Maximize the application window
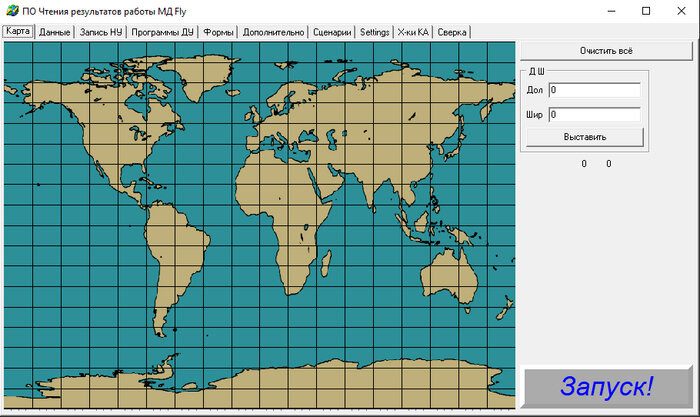 point(646,11)
